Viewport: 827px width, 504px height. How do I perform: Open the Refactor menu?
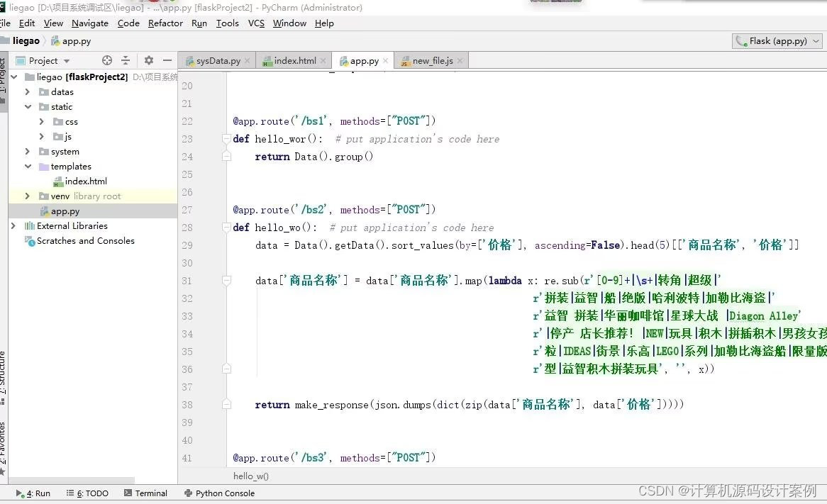pos(165,23)
